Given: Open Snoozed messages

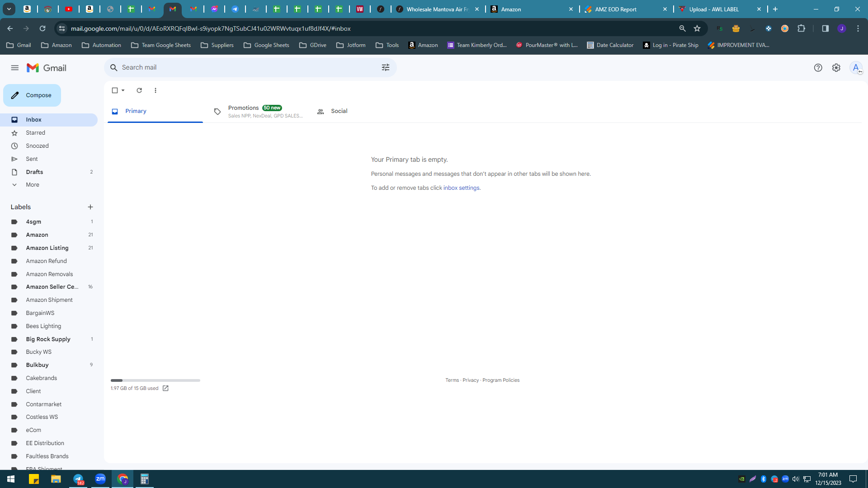Looking at the screenshot, I should coord(49,146).
